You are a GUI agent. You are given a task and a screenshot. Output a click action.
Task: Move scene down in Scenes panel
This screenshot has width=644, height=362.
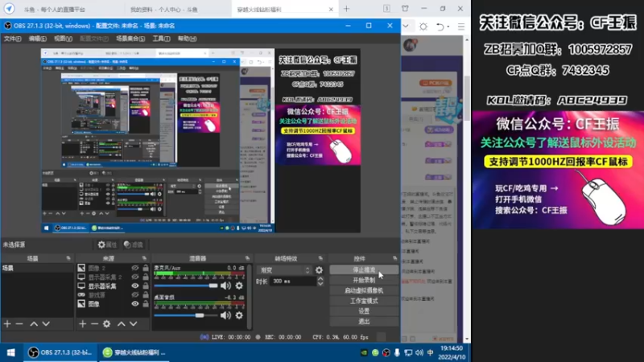click(46, 324)
